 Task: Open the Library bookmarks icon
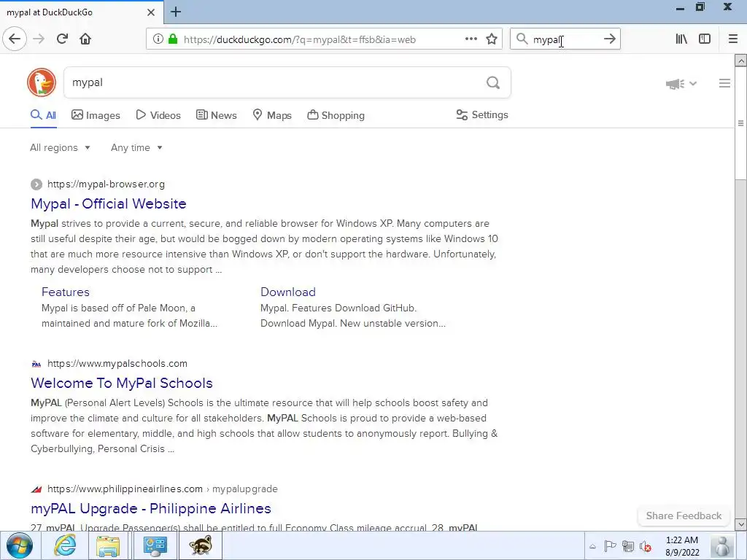(681, 39)
